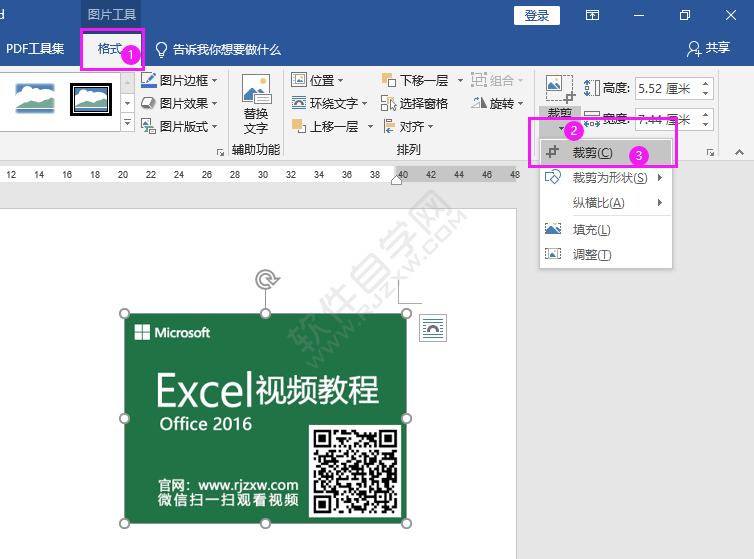Choose Crop (裁剪) from the dropdown menu

[592, 153]
